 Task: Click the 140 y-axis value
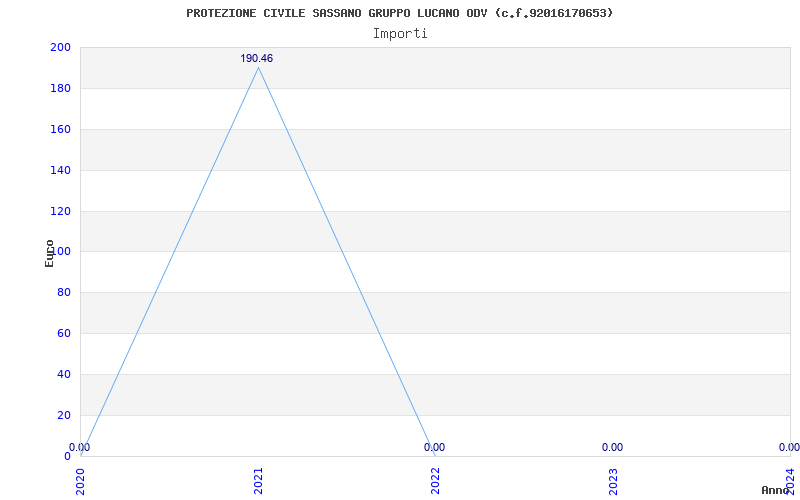click(60, 170)
